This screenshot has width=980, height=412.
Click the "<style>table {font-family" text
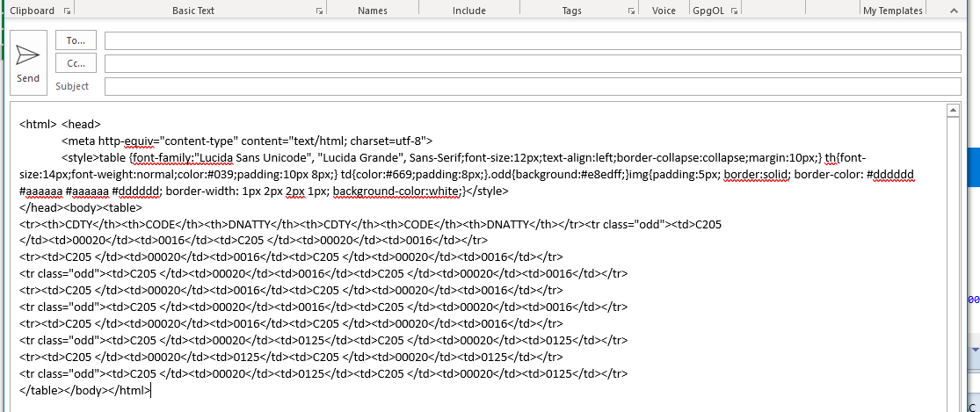(127, 157)
